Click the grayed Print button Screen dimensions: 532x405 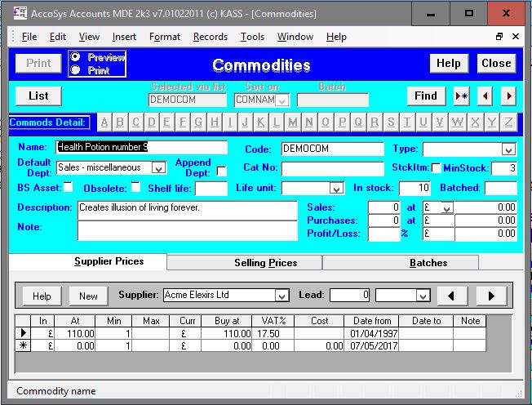[x=38, y=63]
